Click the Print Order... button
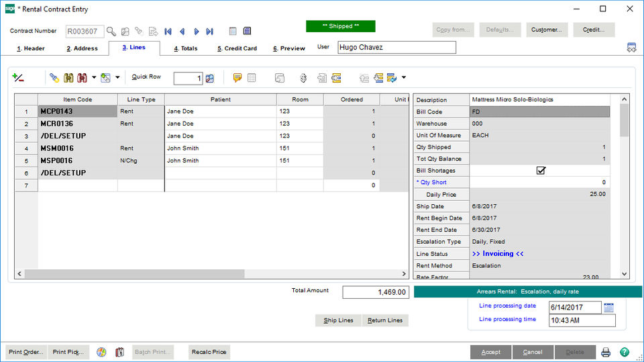 coord(26,352)
